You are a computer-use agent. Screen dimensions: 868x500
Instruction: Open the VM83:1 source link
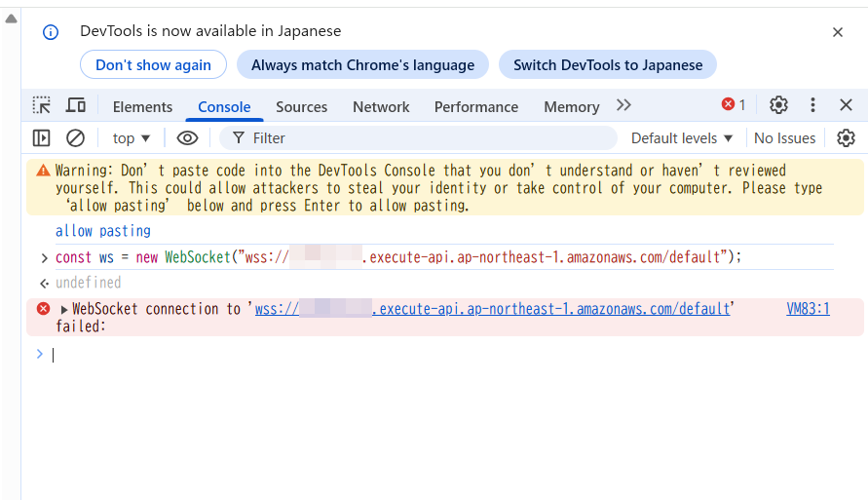pyautogui.click(x=808, y=309)
